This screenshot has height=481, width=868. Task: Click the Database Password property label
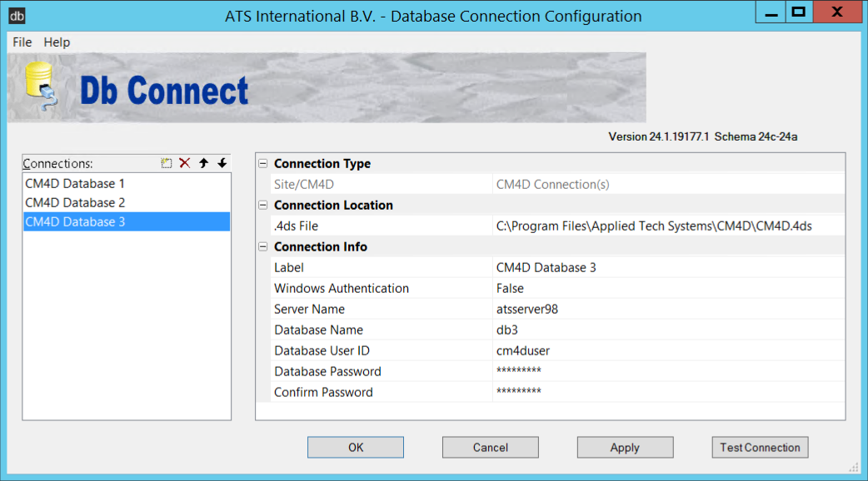[x=327, y=371]
